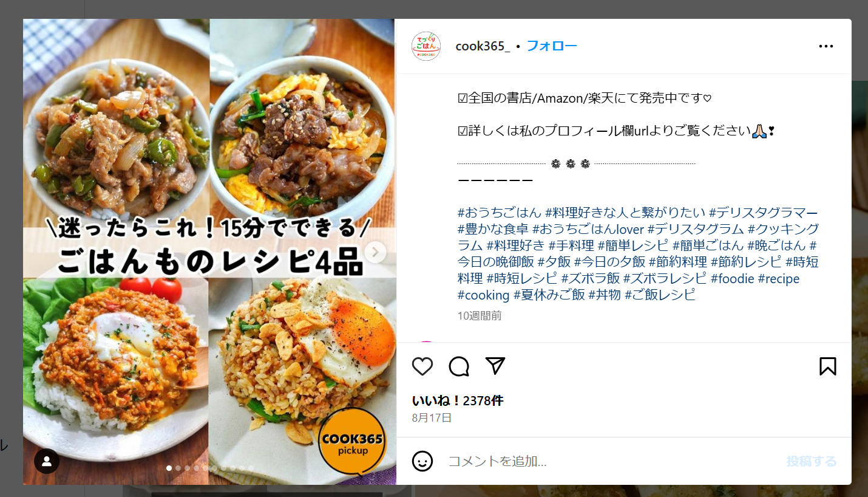Like the post with the heart icon

[422, 366]
